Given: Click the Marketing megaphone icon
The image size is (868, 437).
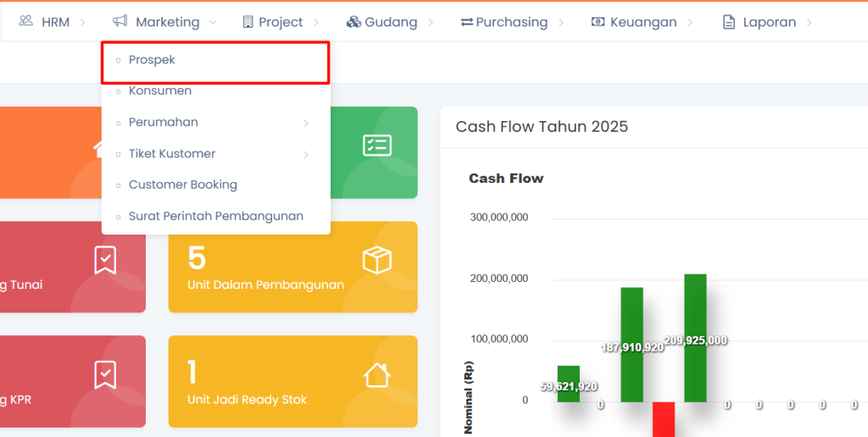Looking at the screenshot, I should point(120,21).
